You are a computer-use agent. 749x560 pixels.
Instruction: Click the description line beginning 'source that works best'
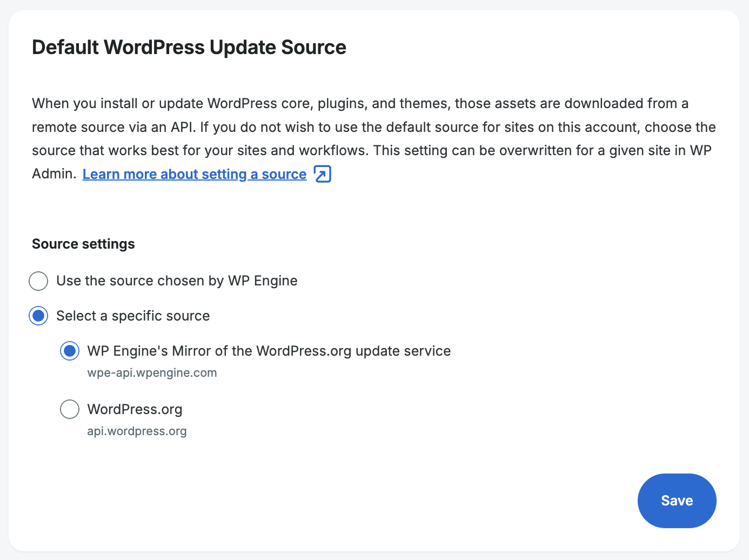pyautogui.click(x=371, y=150)
